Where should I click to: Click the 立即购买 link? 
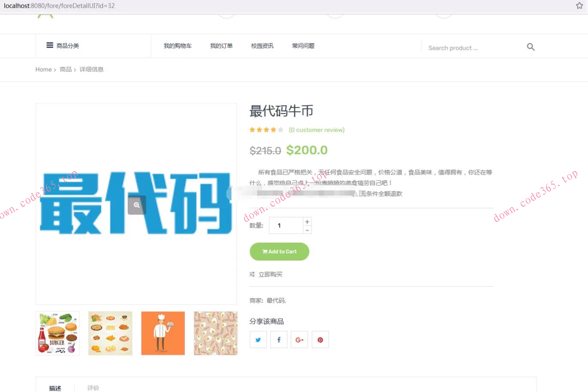pos(270,274)
